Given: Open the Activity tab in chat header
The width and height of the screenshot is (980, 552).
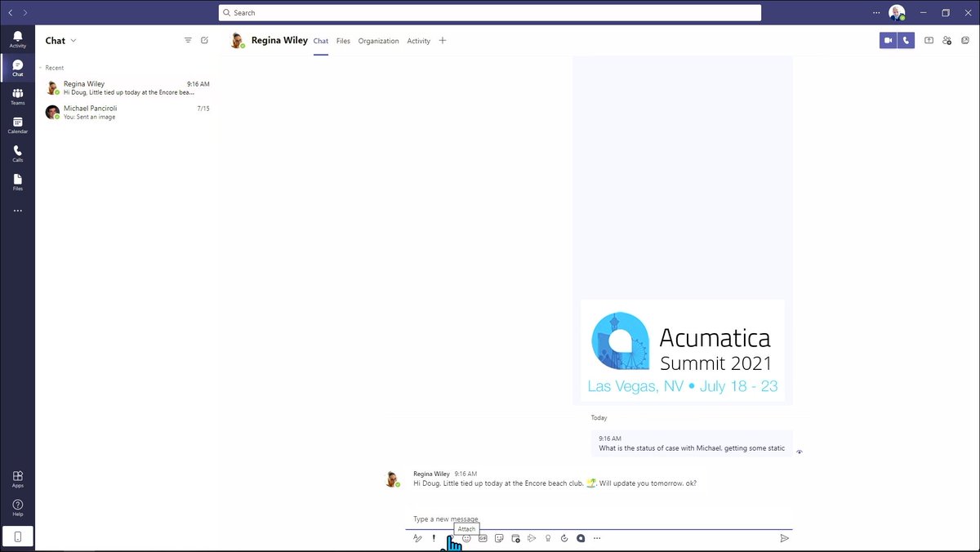Looking at the screenshot, I should tap(418, 41).
